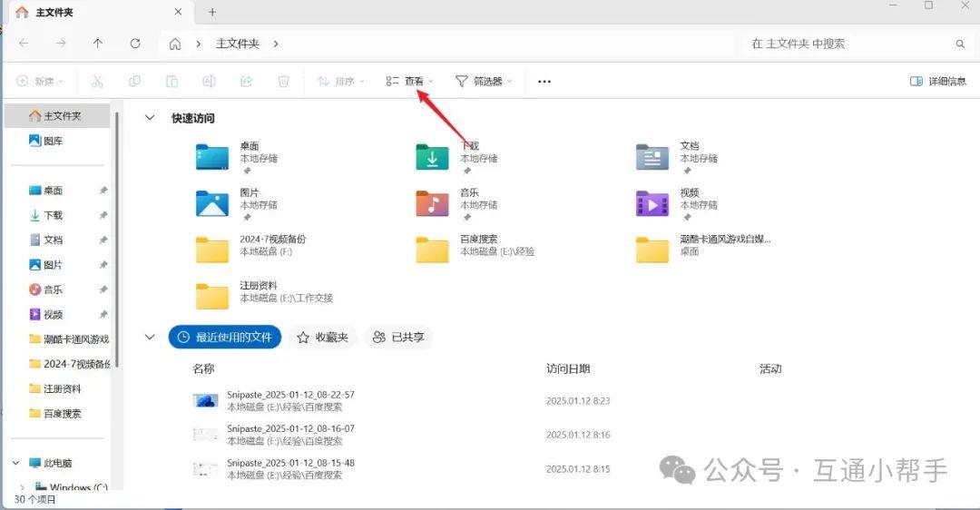980x510 pixels.
Task: Select 百度搜索 in the sidebar
Action: pos(57,414)
